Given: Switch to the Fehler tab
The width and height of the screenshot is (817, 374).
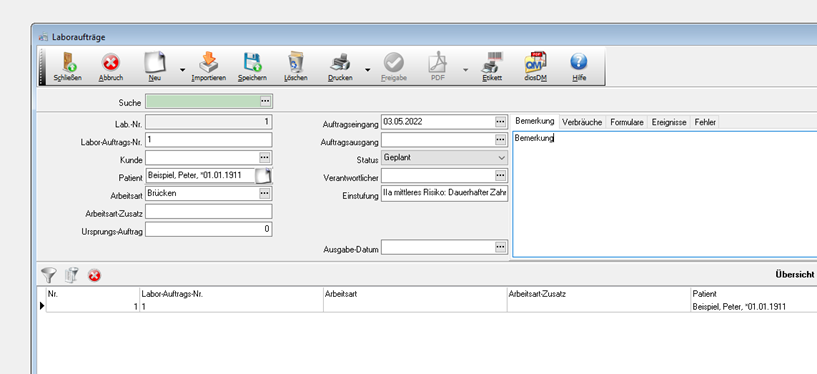Looking at the screenshot, I should pos(705,122).
